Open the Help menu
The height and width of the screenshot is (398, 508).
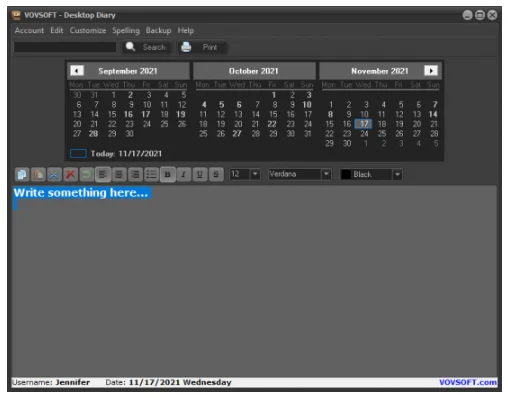(x=186, y=31)
